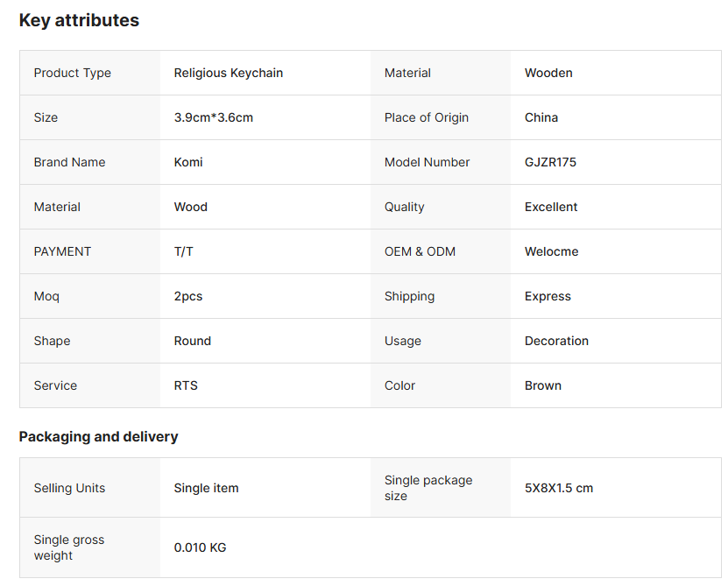728x586 pixels.
Task: Select the Decoration usage value
Action: (556, 341)
